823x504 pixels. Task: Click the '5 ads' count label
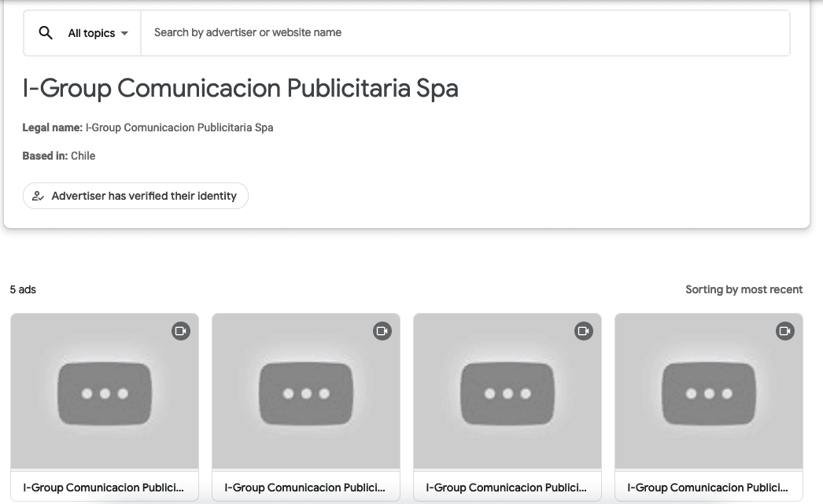tap(23, 289)
